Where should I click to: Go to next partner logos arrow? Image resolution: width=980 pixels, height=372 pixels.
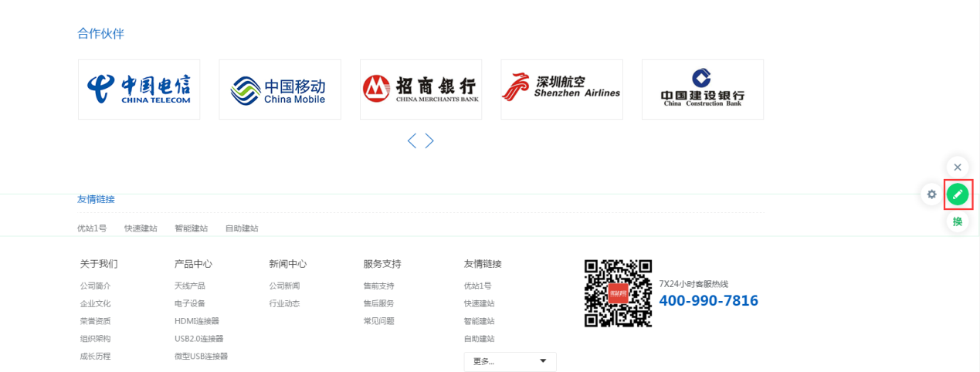pyautogui.click(x=429, y=140)
